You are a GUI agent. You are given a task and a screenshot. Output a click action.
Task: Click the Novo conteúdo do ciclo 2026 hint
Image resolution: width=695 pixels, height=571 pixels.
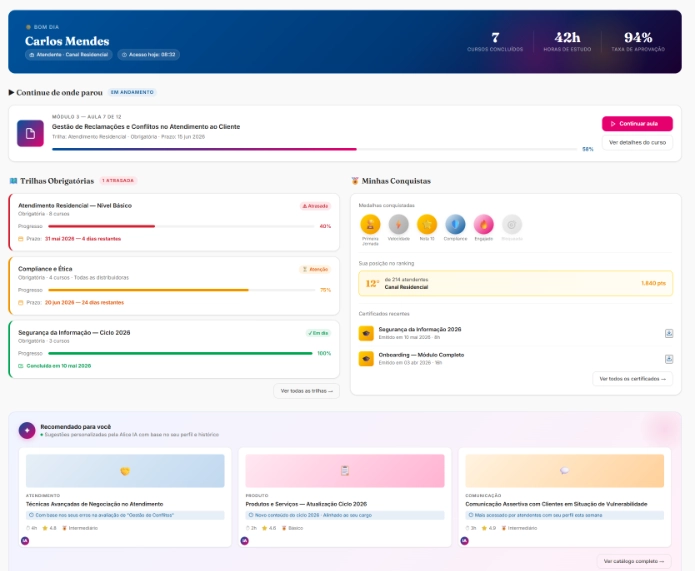tap(345, 515)
